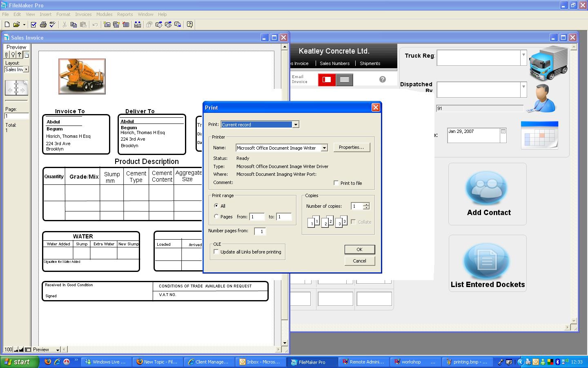Click the dispatcher person icon

542,98
